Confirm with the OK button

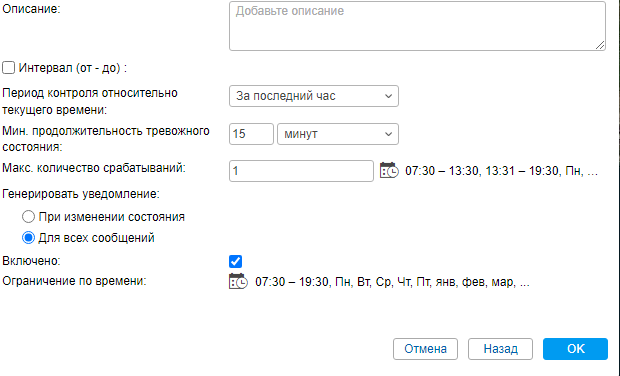tap(575, 349)
